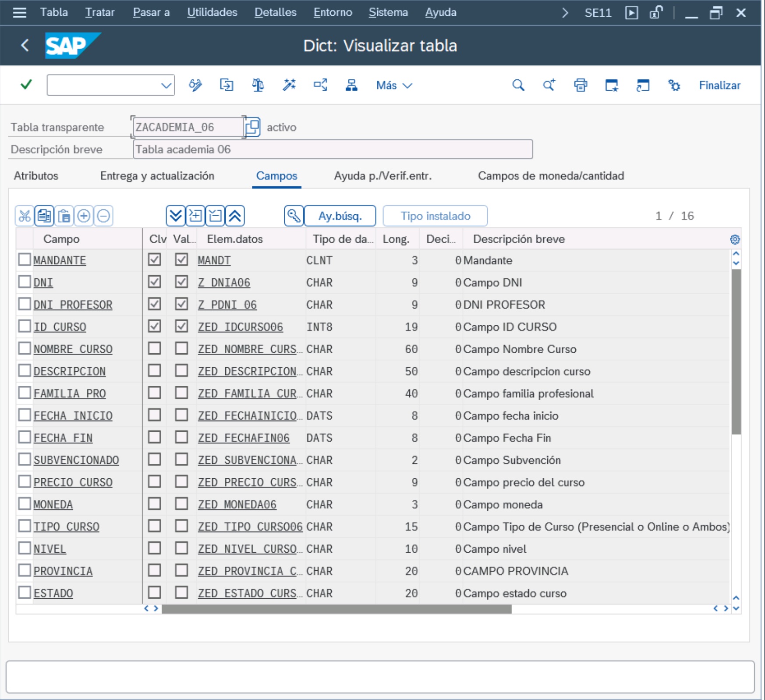
Task: Toggle the Clv key checkbox for PROVINCIA
Action: (154, 570)
